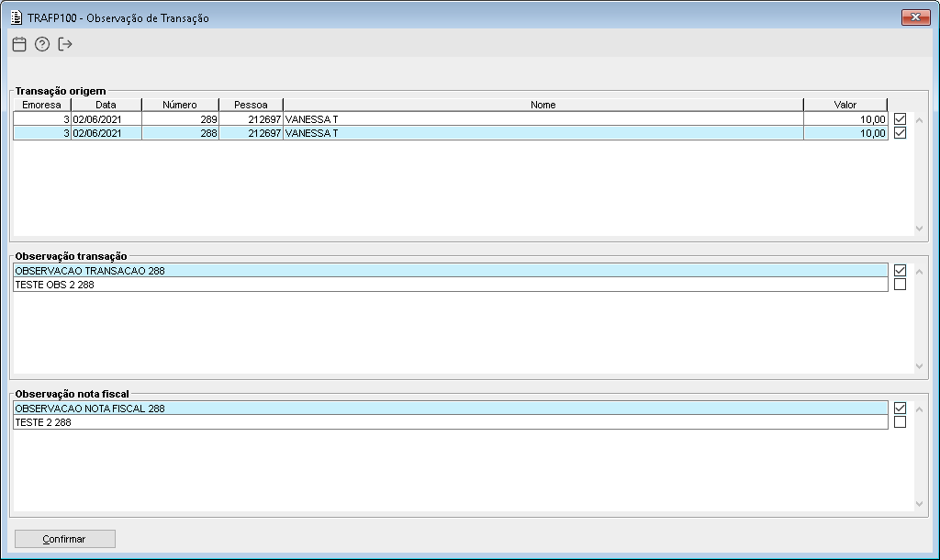The height and width of the screenshot is (560, 940).
Task: Uncheck transaction 288 row checkbox
Action: tap(900, 132)
